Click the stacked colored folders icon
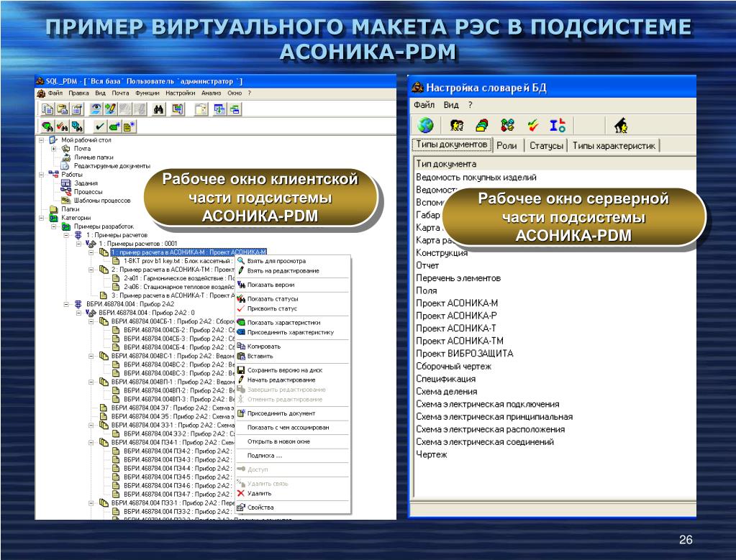The height and width of the screenshot is (560, 736). point(481,125)
